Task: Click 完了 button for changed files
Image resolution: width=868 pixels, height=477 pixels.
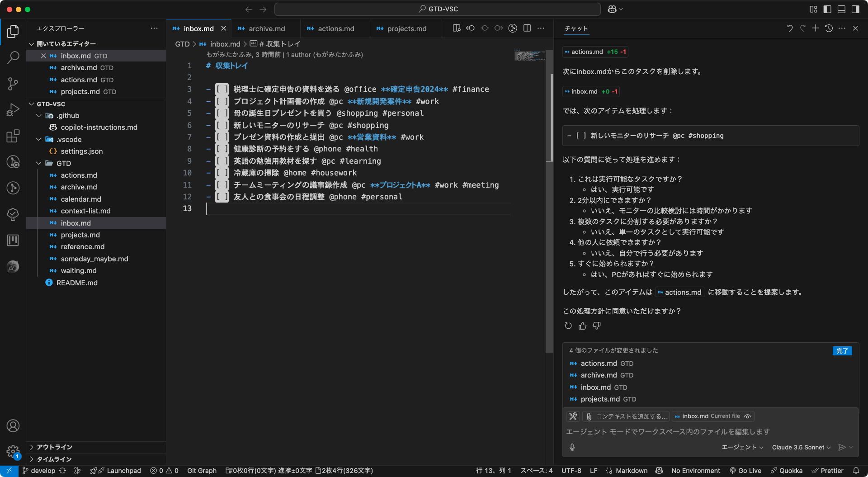Action: tap(842, 351)
